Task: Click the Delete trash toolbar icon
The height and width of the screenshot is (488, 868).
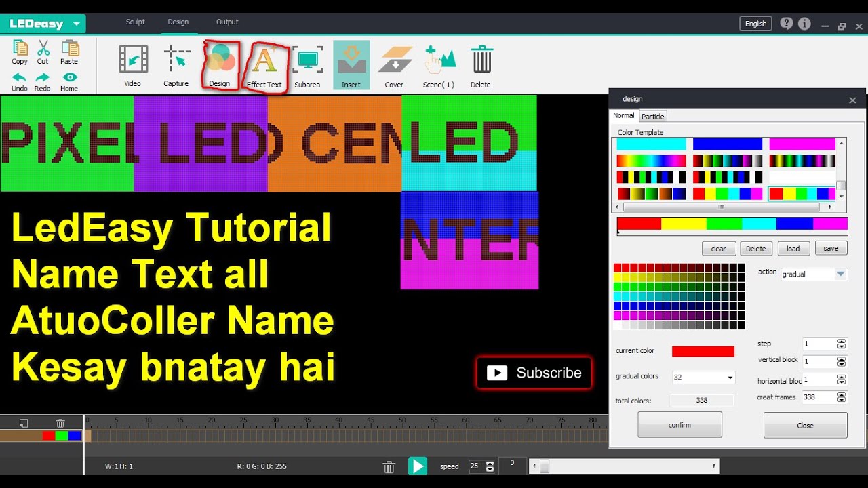Action: [481, 60]
